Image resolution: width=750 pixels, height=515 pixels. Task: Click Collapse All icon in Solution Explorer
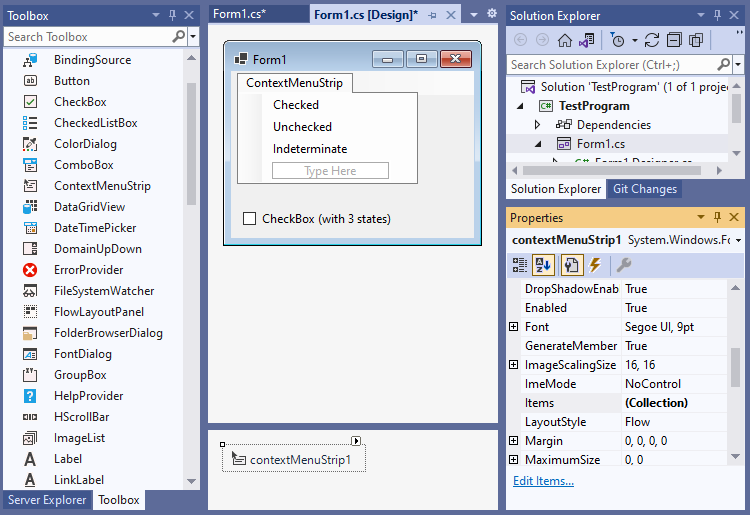pyautogui.click(x=674, y=41)
